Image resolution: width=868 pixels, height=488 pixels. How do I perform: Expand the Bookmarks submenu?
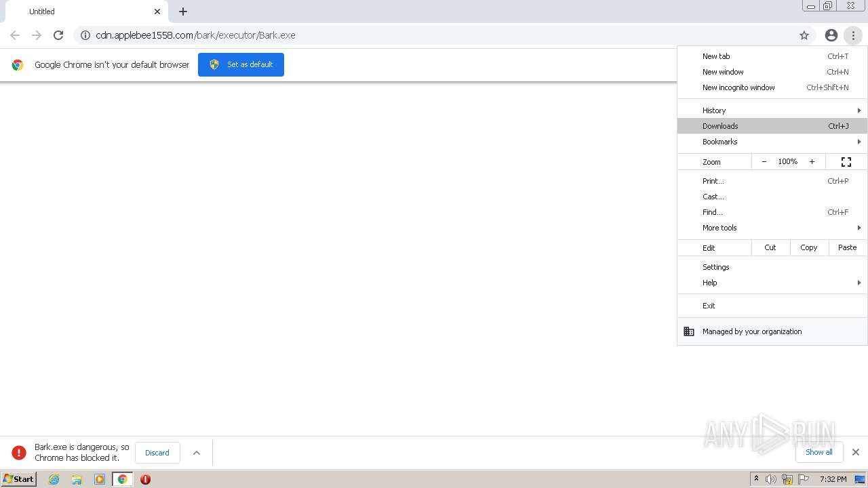click(x=772, y=142)
